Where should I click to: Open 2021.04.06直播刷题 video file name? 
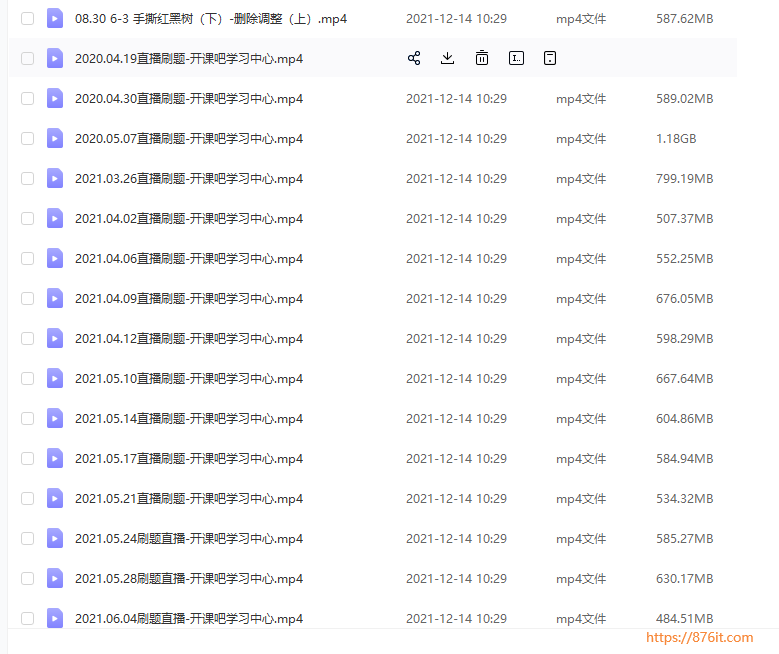pos(189,259)
